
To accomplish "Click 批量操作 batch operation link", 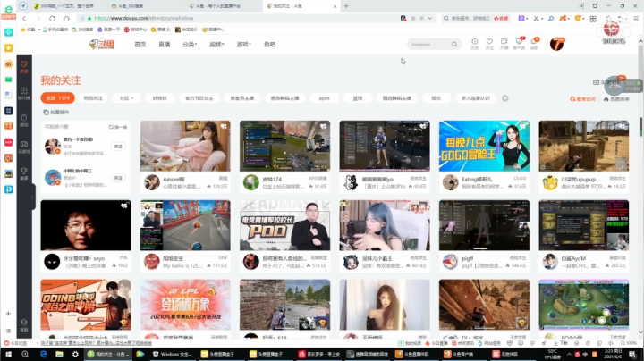I will coord(56,112).
